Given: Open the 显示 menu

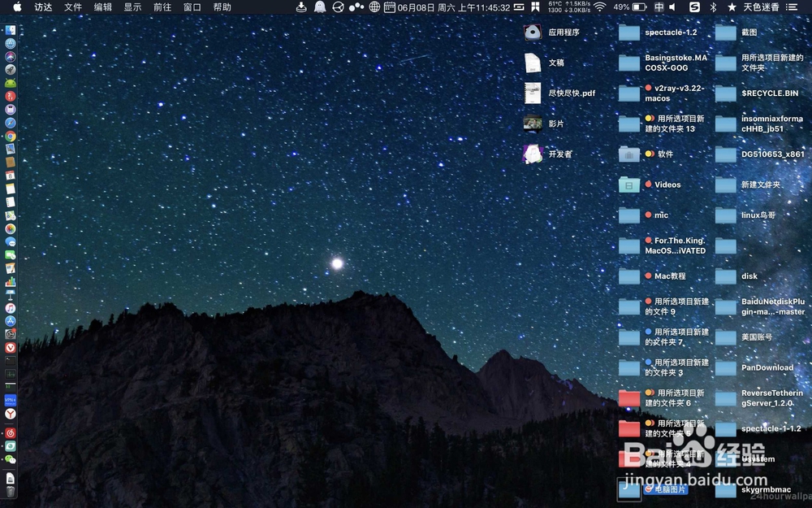Looking at the screenshot, I should [x=132, y=7].
